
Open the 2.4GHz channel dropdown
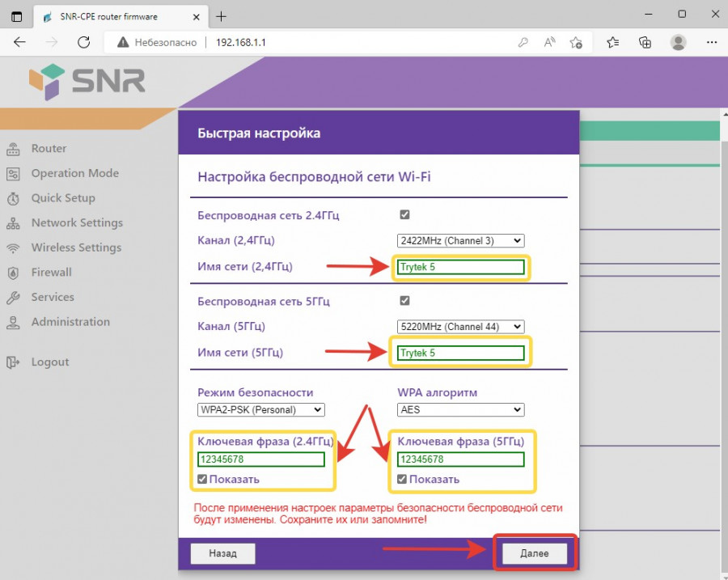pyautogui.click(x=460, y=240)
